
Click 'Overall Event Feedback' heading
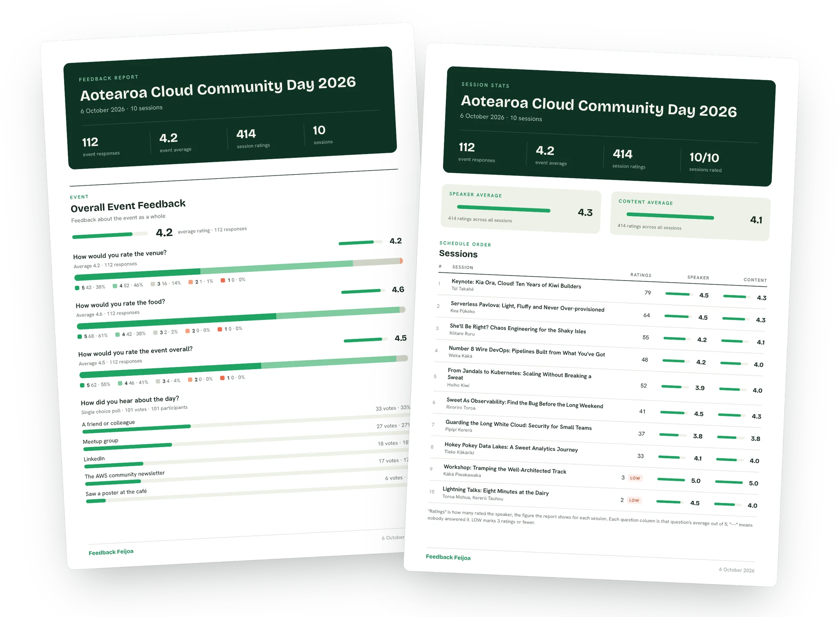128,206
